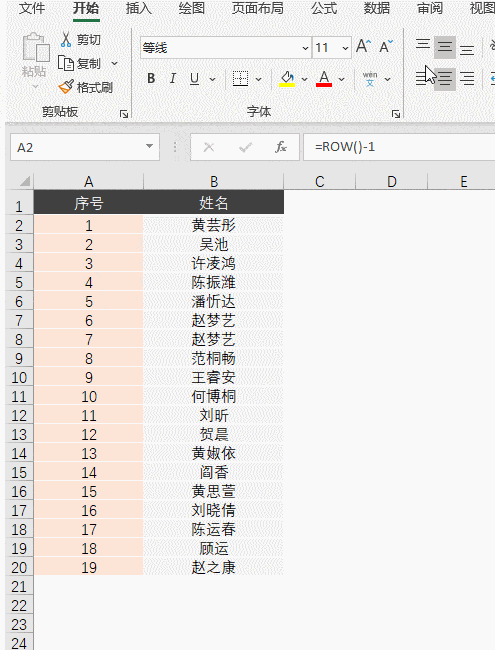Click the formula bar showing =ROW()-1
Viewport: 495px width, 650px height.
coord(399,147)
